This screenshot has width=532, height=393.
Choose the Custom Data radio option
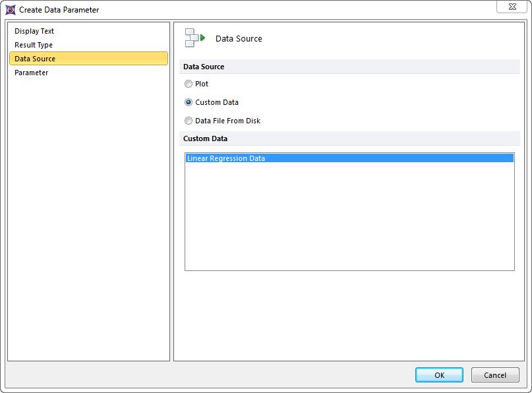point(189,102)
